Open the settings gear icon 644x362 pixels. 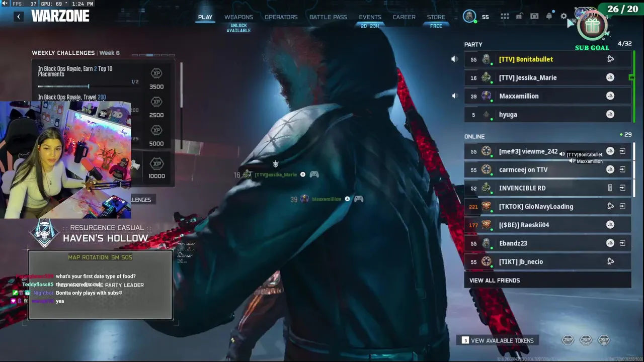564,16
